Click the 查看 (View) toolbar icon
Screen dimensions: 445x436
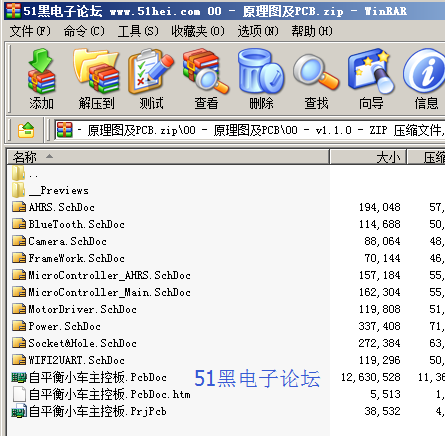click(x=206, y=79)
